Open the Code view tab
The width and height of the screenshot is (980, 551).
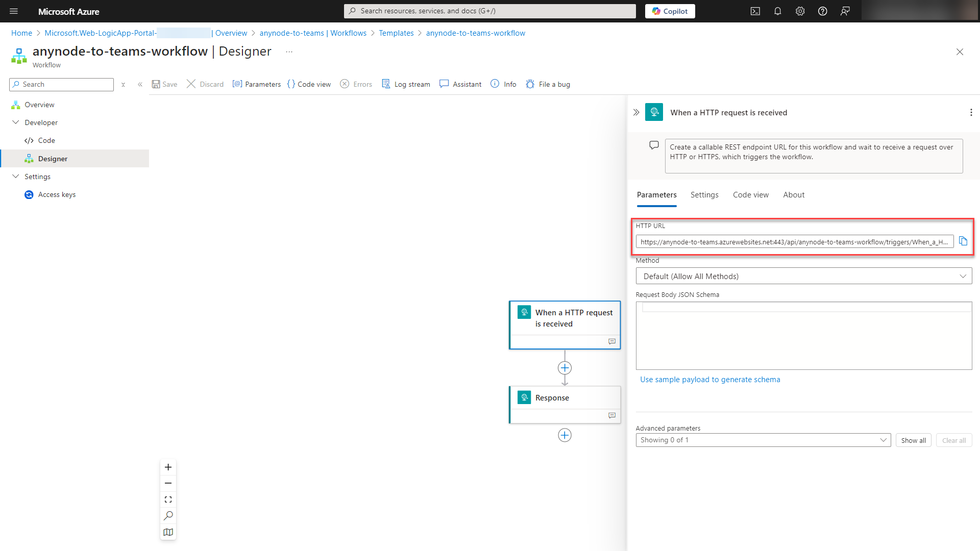tap(750, 194)
